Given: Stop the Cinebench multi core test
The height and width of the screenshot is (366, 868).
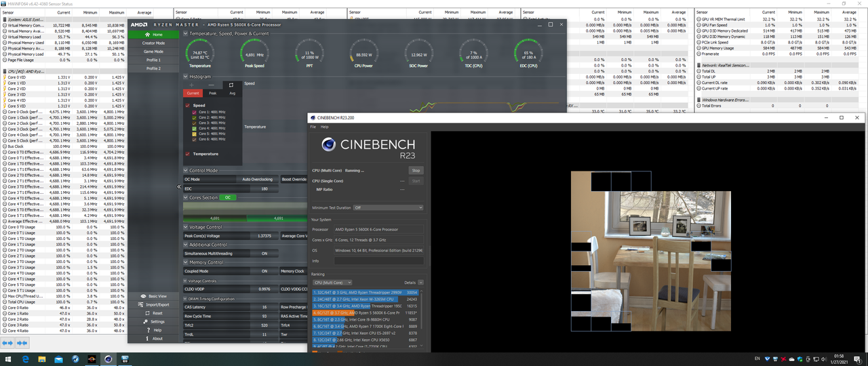Looking at the screenshot, I should [416, 171].
